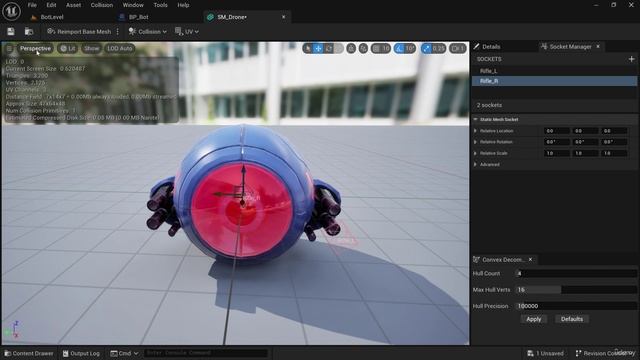Toggle surface snapping icon

(x=363, y=49)
